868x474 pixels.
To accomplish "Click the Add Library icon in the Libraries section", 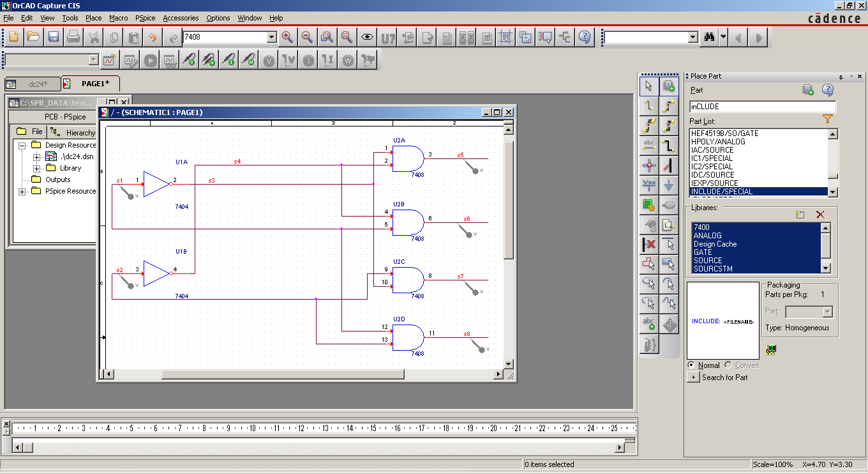I will (800, 215).
